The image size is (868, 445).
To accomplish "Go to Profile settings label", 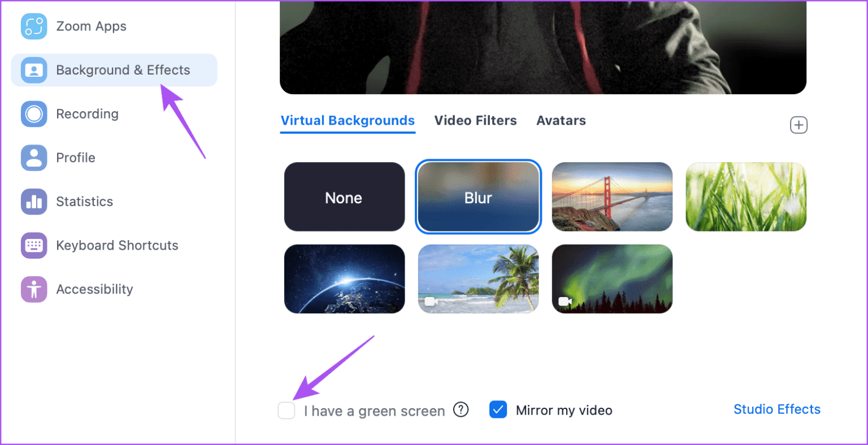I will click(76, 158).
